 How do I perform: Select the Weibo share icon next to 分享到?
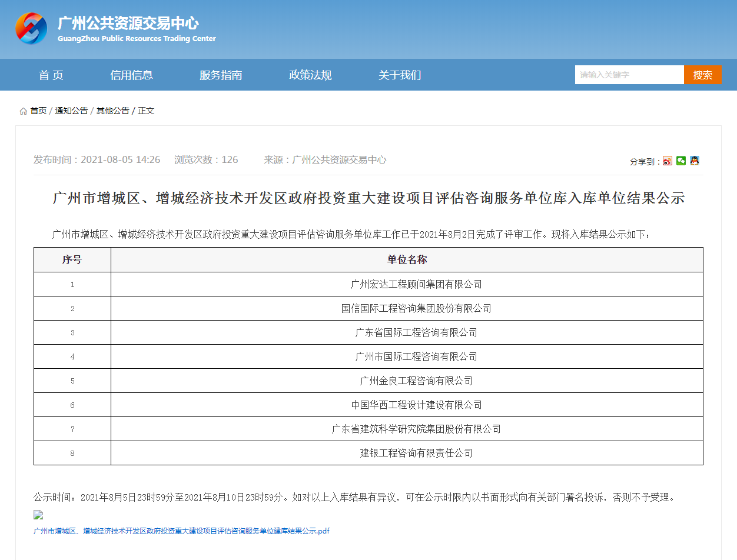pyautogui.click(x=667, y=161)
